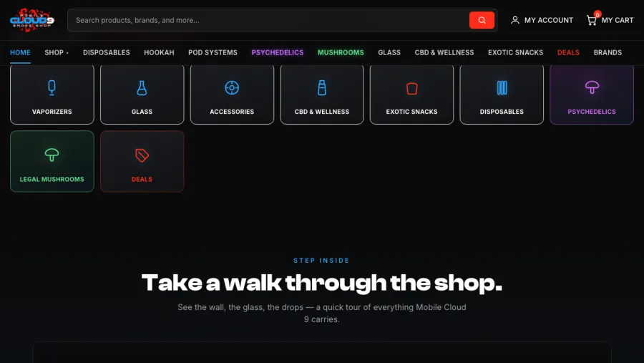644x363 pixels.
Task: Open Disposables in the nav bar
Action: pos(107,52)
